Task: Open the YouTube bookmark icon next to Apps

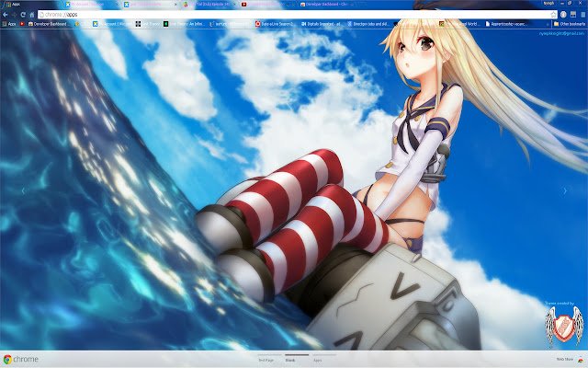Action: point(22,24)
